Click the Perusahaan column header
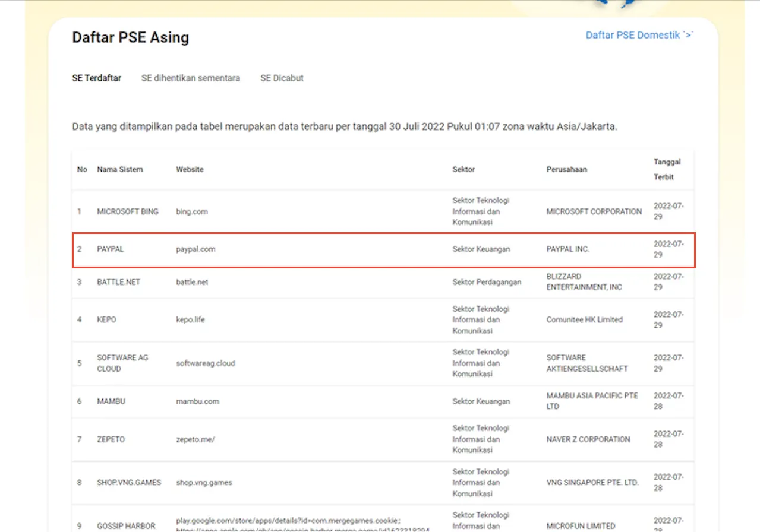 click(x=566, y=169)
